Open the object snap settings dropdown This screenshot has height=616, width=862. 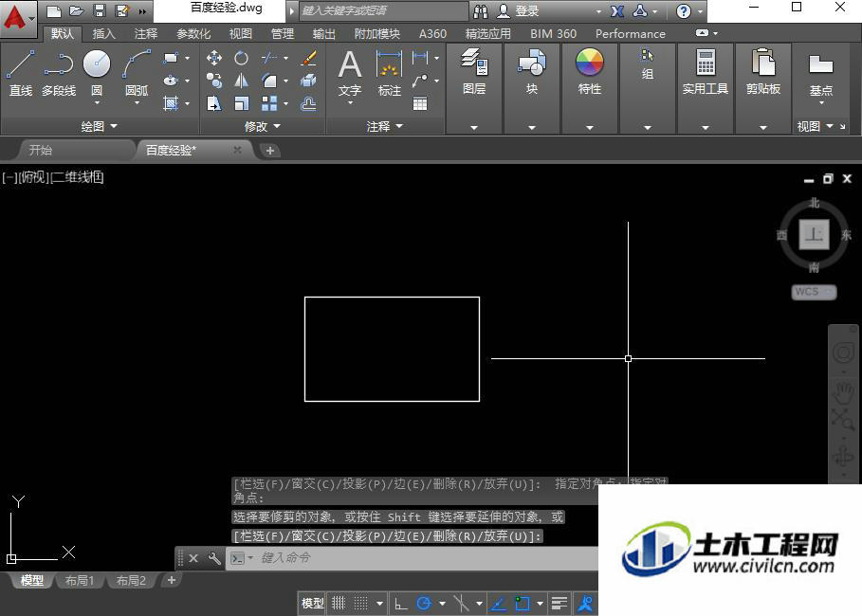tap(540, 604)
